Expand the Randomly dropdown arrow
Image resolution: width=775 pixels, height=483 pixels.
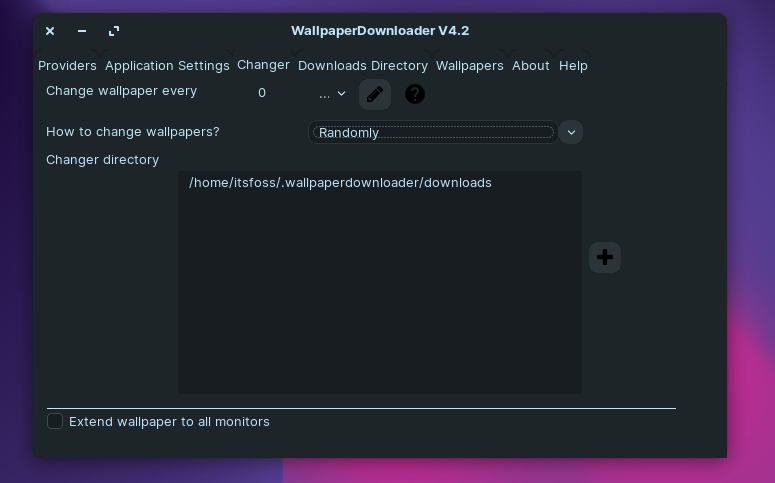tap(571, 132)
